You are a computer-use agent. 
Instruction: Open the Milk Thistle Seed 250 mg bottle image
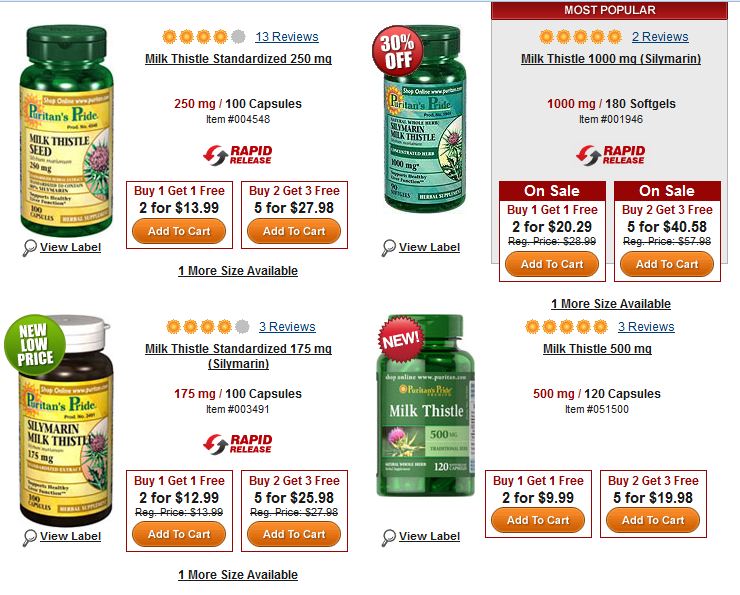click(66, 131)
